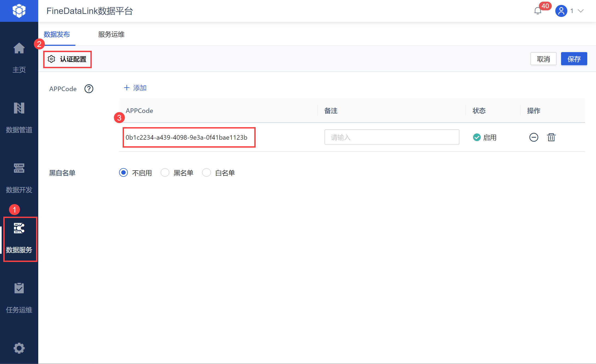Screen dimensions: 596x364
Task: Click the 备注 remark input field
Action: point(391,137)
